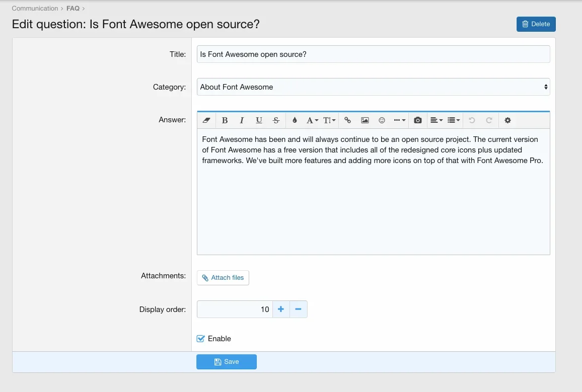Click the eraser remove formatting icon

pos(206,120)
